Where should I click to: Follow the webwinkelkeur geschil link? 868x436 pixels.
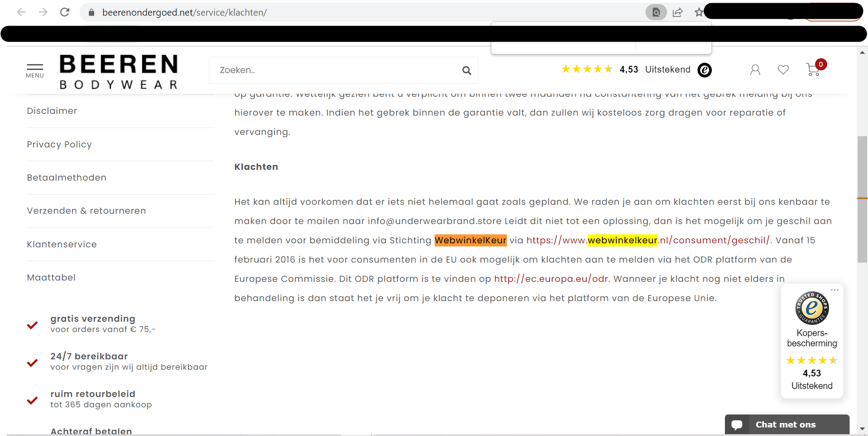pos(647,240)
